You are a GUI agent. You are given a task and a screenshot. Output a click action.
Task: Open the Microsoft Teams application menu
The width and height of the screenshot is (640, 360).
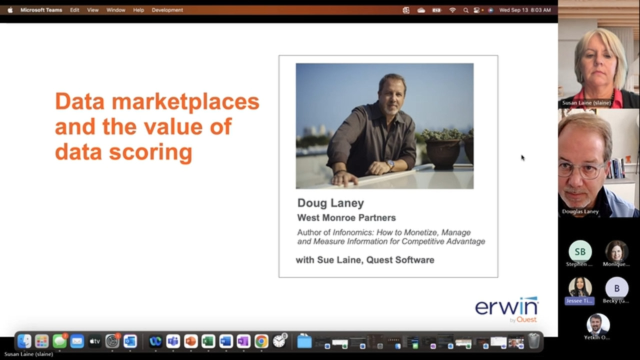[41, 10]
